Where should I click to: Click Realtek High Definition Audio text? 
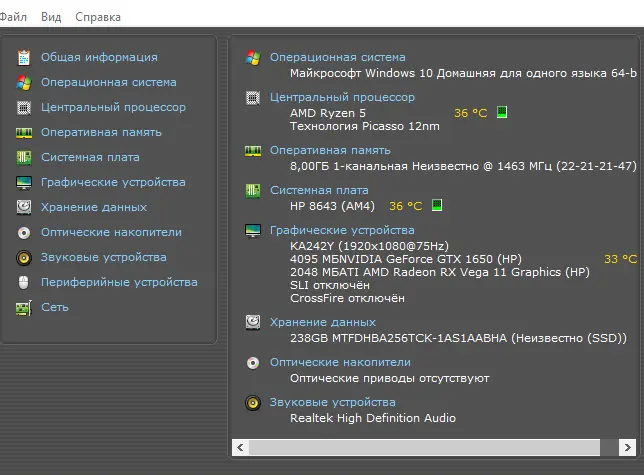373,418
